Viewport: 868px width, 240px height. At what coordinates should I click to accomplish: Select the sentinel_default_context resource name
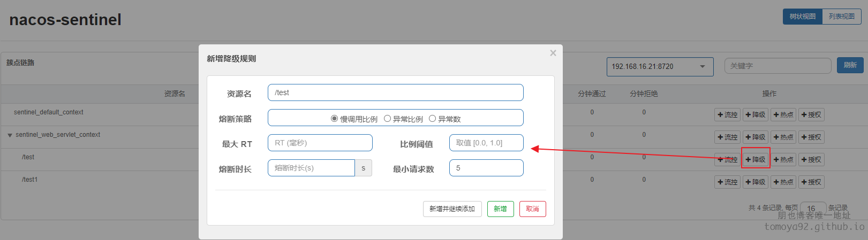[x=49, y=112]
